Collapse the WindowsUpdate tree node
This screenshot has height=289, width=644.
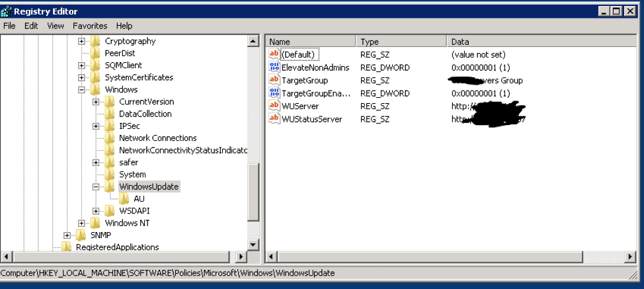pyautogui.click(x=96, y=186)
